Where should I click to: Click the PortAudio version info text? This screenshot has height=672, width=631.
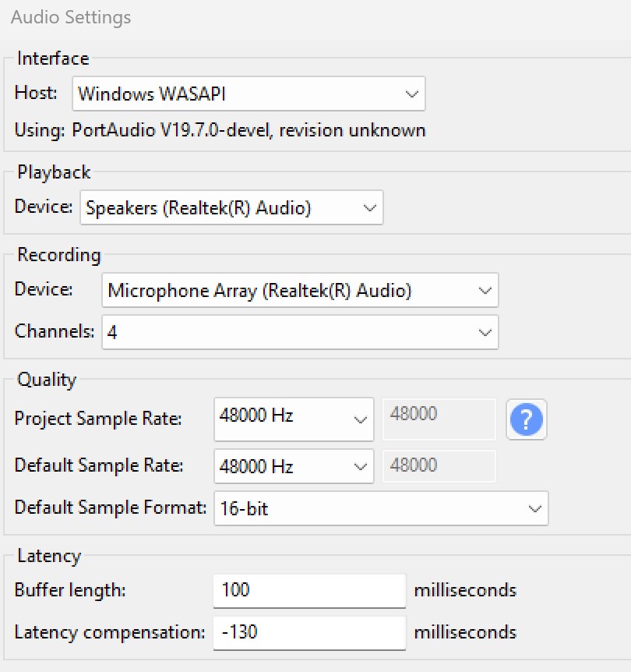click(x=220, y=130)
